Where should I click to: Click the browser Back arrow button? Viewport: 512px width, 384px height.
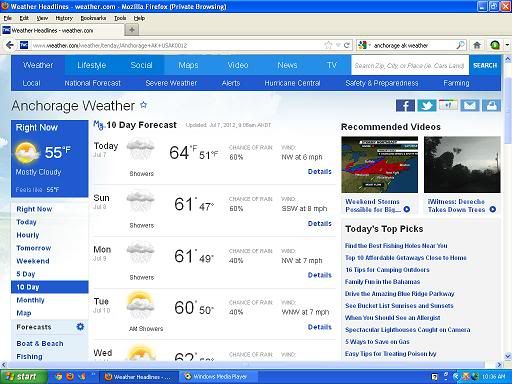[x=10, y=45]
